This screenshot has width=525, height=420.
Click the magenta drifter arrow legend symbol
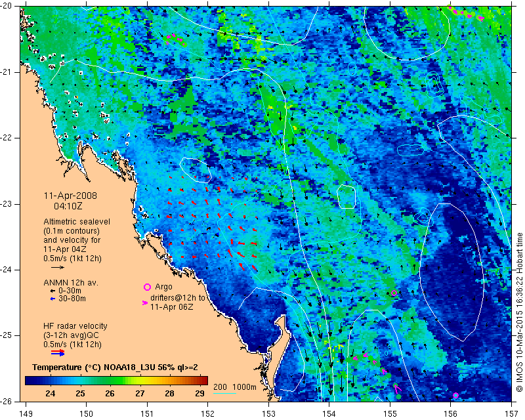[145, 303]
